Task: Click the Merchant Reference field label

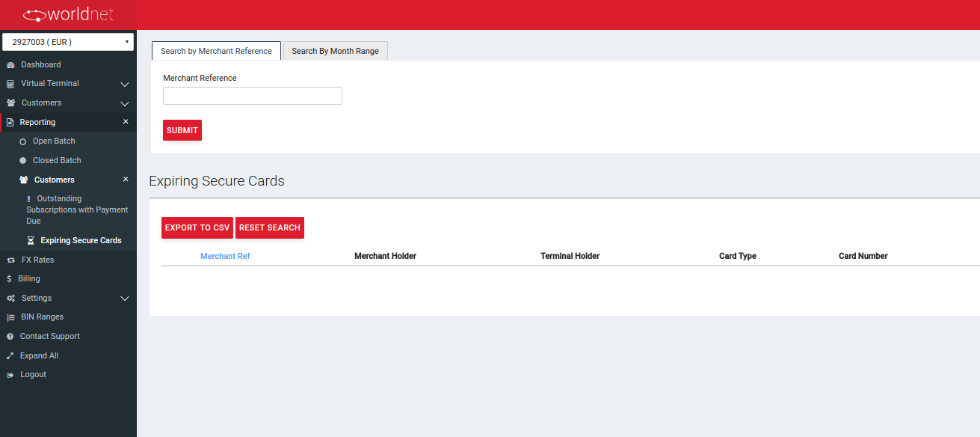Action: point(200,78)
